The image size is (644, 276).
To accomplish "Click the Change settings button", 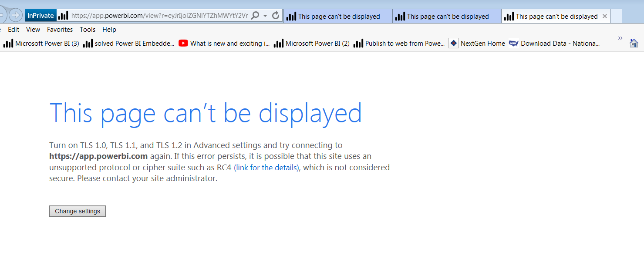I will 78,211.
